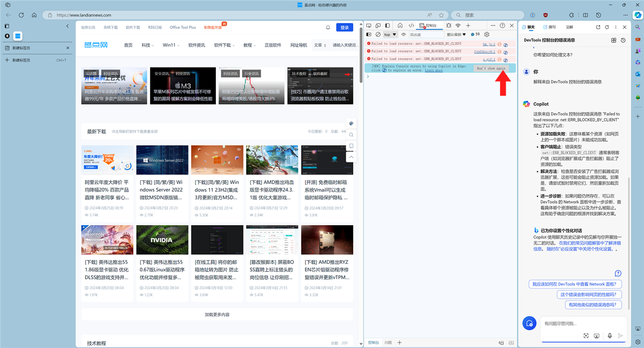This screenshot has width=644, height=348.
Task: Open Copilot more options menu
Action: tap(615, 27)
